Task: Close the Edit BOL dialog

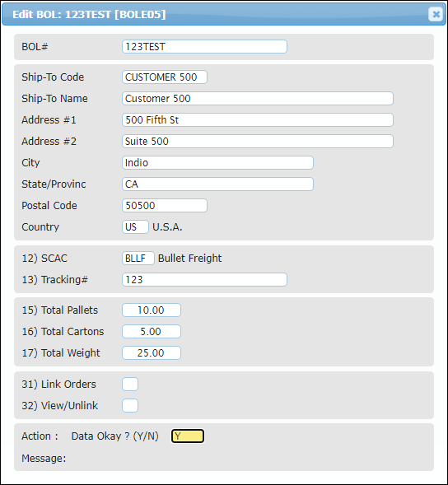Action: point(436,14)
